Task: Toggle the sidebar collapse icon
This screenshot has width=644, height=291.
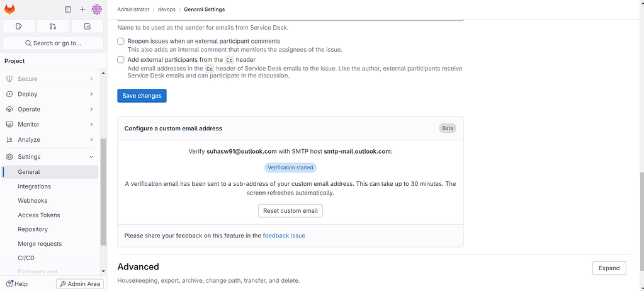Action: tap(69, 9)
